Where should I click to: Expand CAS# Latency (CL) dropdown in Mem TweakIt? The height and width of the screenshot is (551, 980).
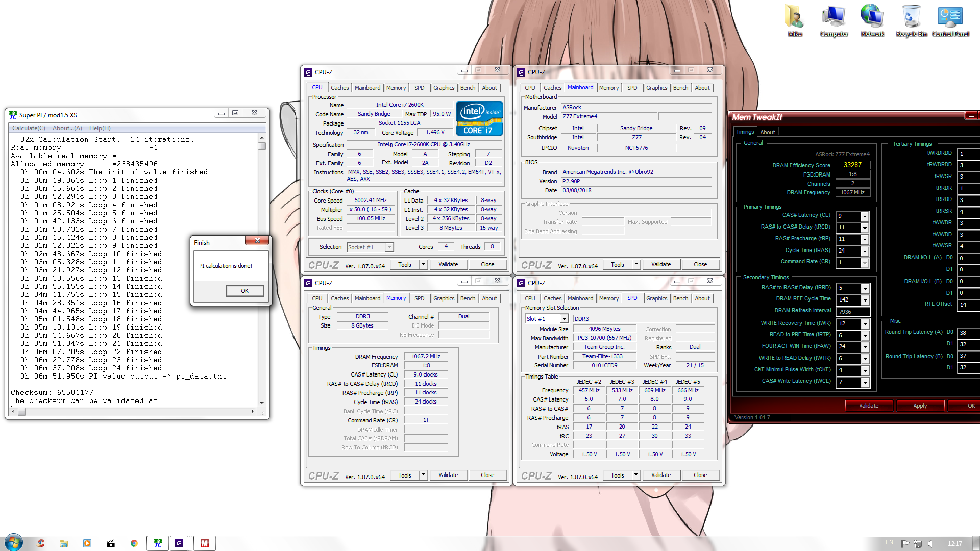tap(865, 216)
